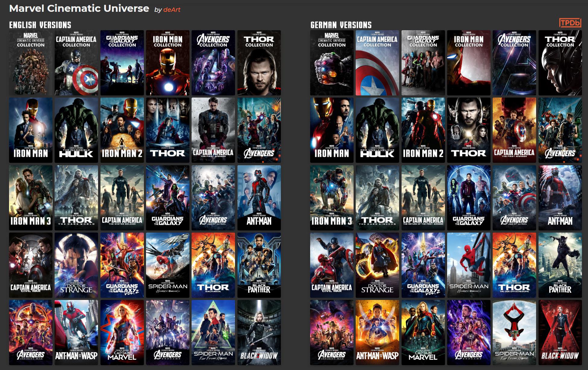Click the TPDb logo badge

coord(570,23)
